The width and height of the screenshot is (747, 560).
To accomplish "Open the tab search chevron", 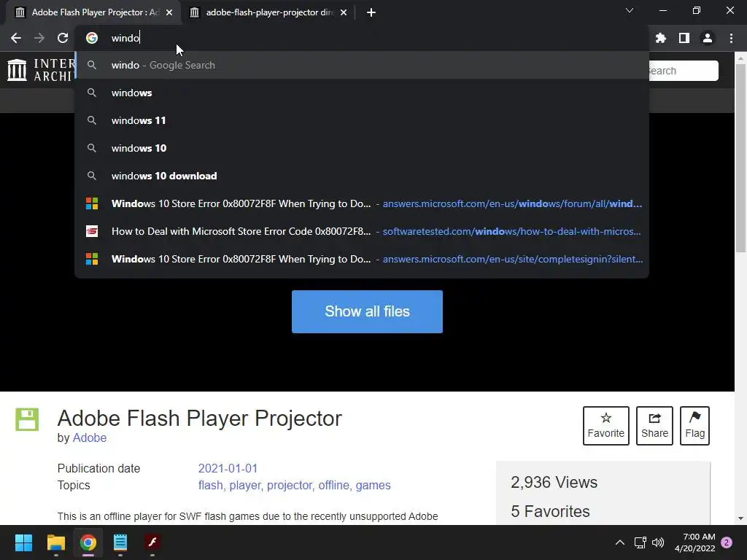I will pyautogui.click(x=630, y=10).
